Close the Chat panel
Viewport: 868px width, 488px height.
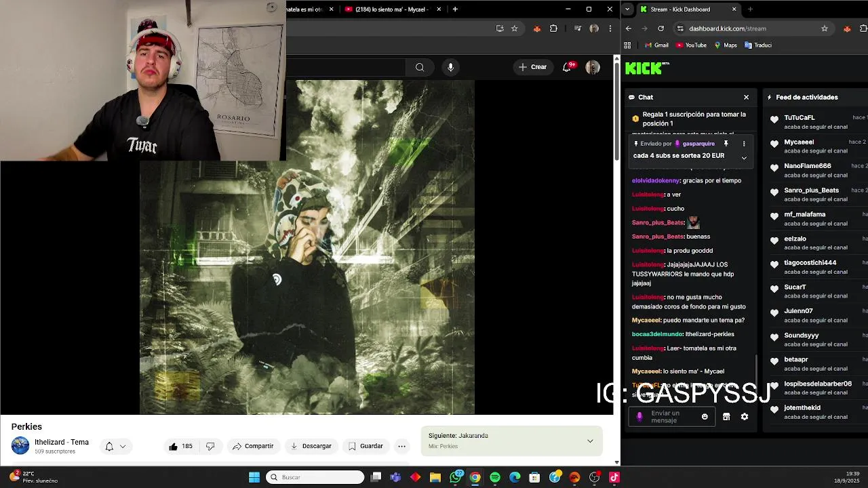746,97
